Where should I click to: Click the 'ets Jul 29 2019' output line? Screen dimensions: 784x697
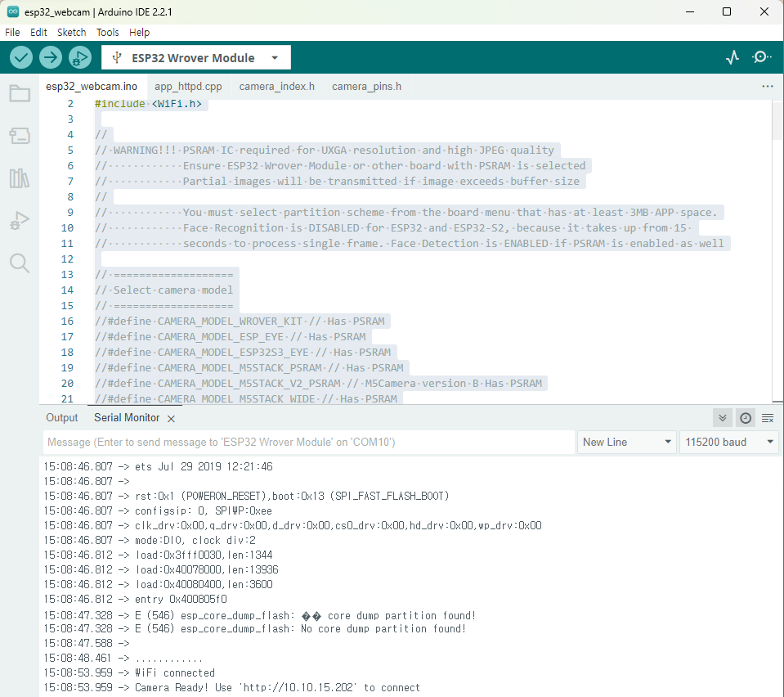(158, 466)
